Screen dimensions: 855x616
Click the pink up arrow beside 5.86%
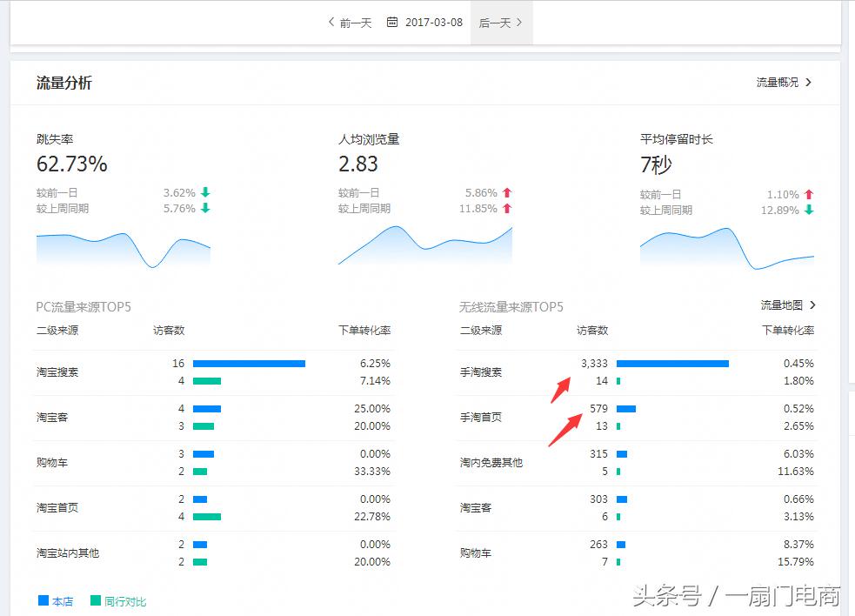point(505,192)
